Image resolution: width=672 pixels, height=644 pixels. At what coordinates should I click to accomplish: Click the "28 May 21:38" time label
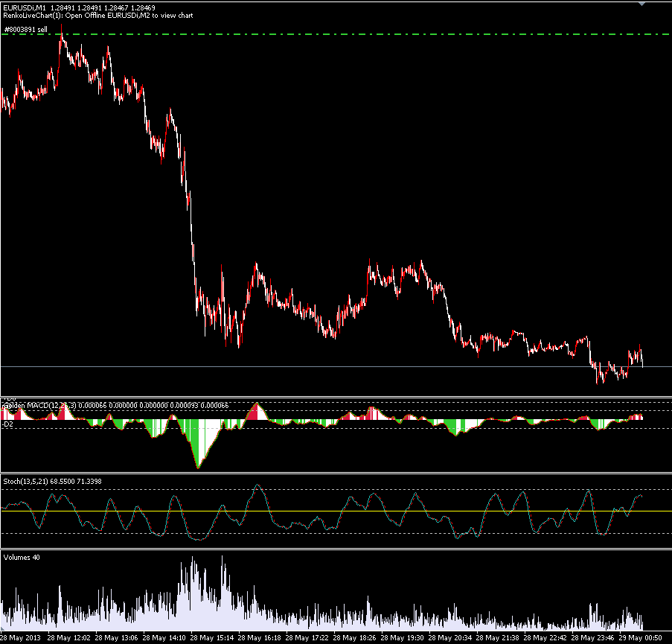[498, 637]
